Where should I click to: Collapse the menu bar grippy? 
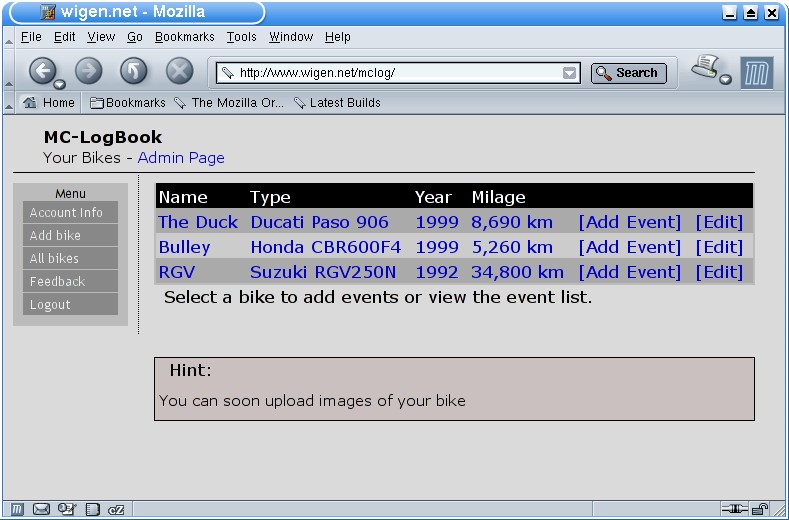[9, 37]
